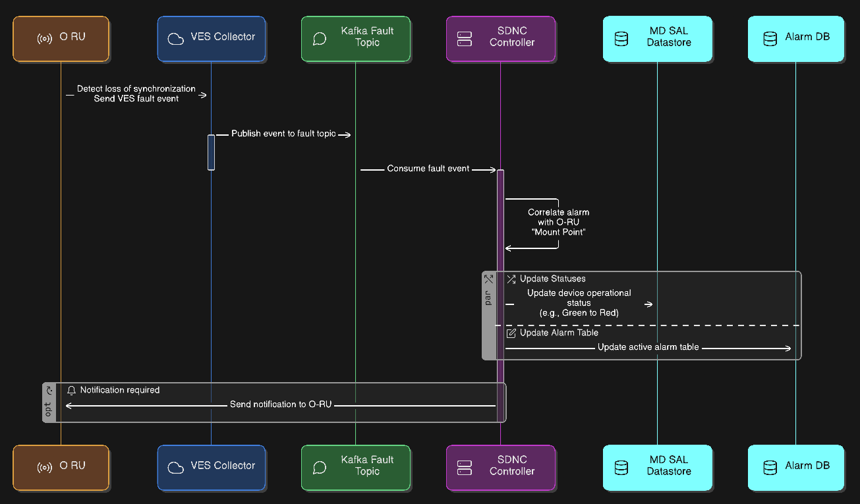Click the cloud icon in the bottom VES Collector box

pyautogui.click(x=175, y=468)
